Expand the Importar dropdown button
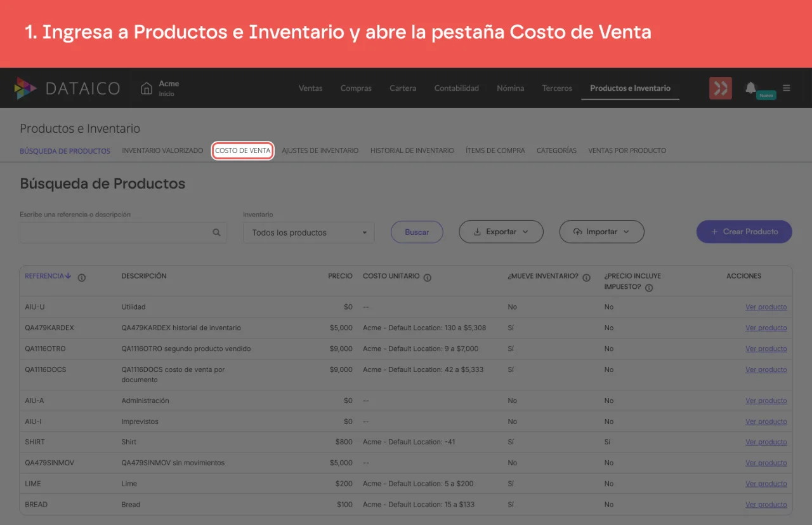The image size is (812, 525). 601,232
